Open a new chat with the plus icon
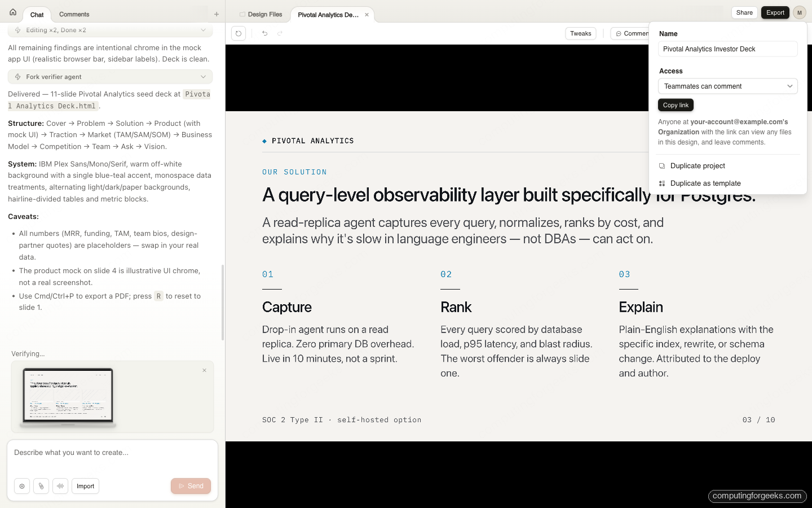This screenshot has width=812, height=508. tap(216, 14)
